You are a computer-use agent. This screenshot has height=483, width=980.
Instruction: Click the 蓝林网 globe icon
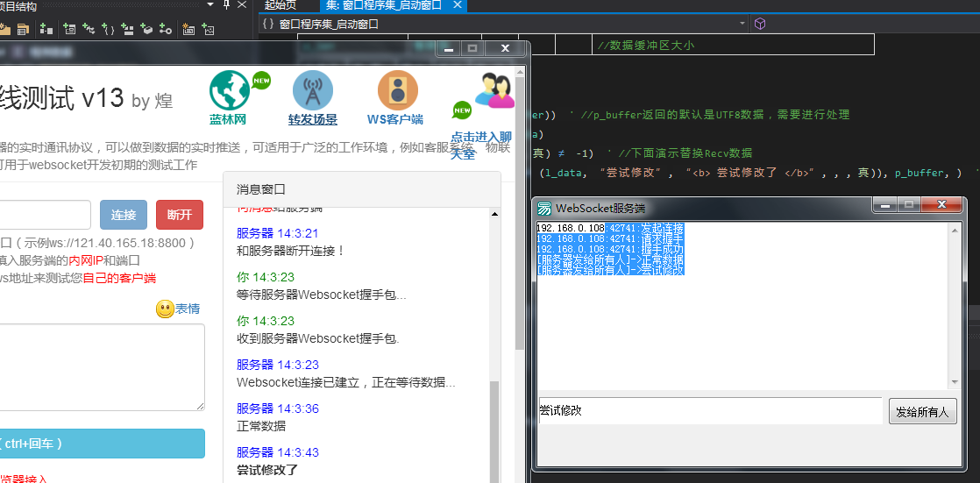pos(230,90)
